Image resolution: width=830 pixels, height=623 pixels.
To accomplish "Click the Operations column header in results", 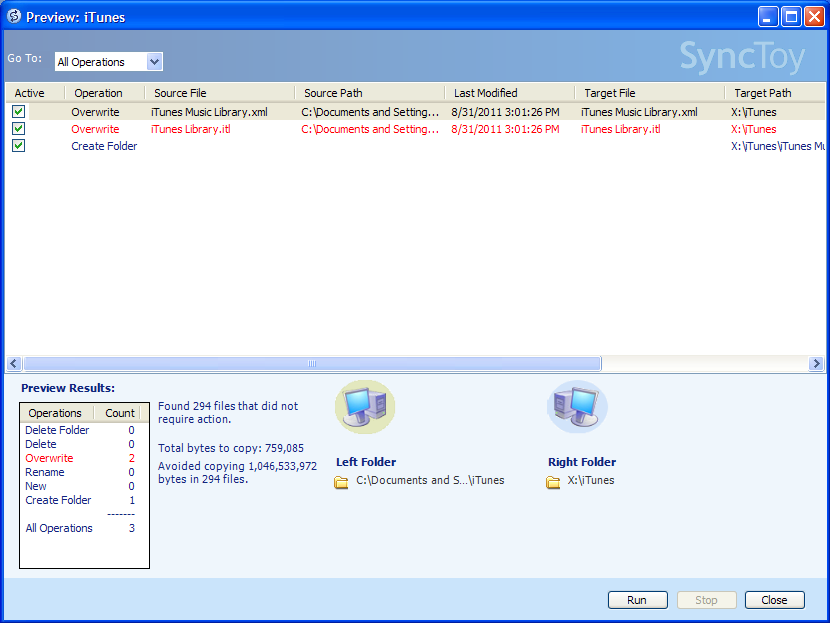I will pos(57,413).
